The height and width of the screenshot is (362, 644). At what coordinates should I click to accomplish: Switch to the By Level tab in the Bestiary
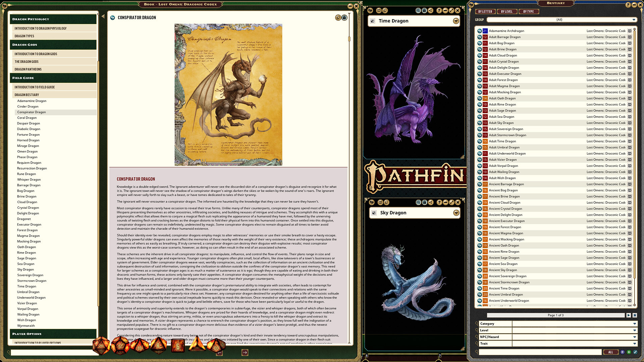pos(507,11)
